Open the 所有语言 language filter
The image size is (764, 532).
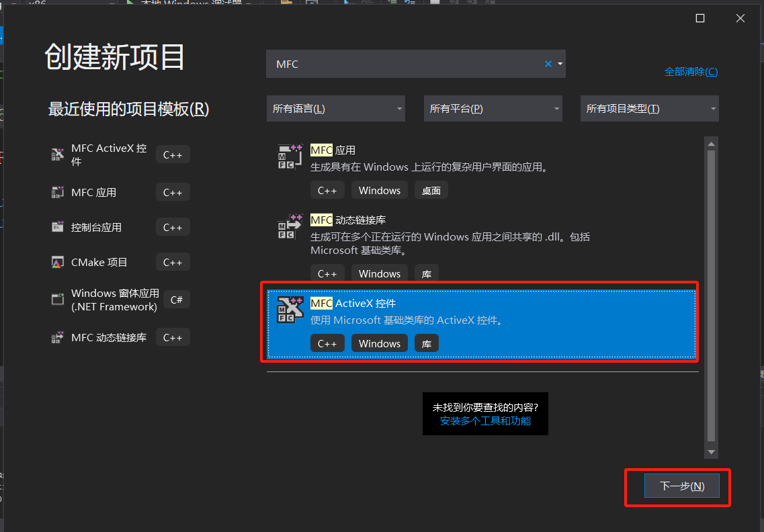(x=336, y=109)
